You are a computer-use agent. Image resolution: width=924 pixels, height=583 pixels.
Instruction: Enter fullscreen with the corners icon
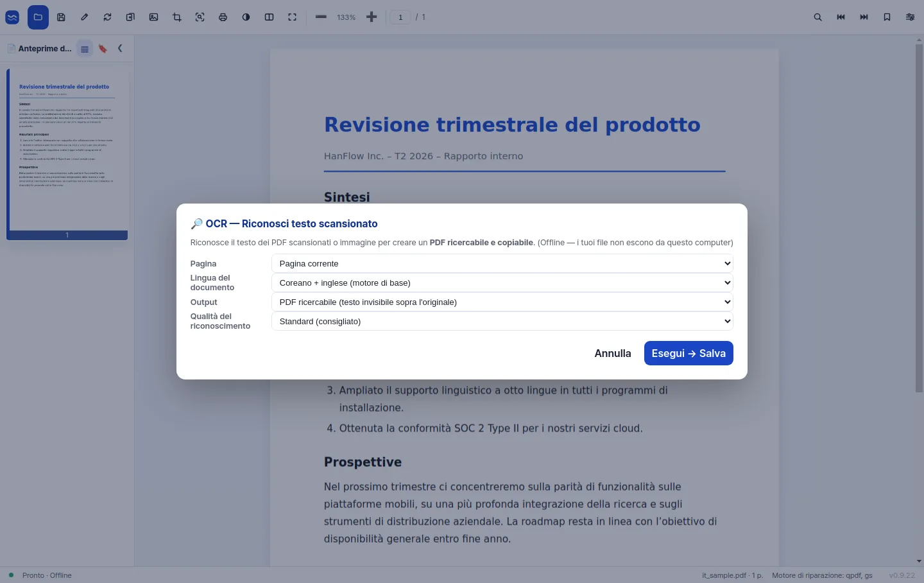click(292, 17)
